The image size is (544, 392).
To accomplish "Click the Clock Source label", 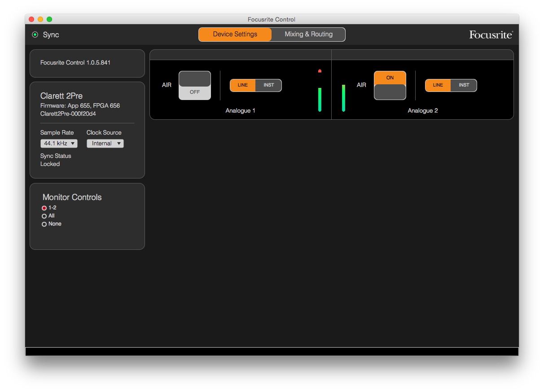I will [x=104, y=133].
